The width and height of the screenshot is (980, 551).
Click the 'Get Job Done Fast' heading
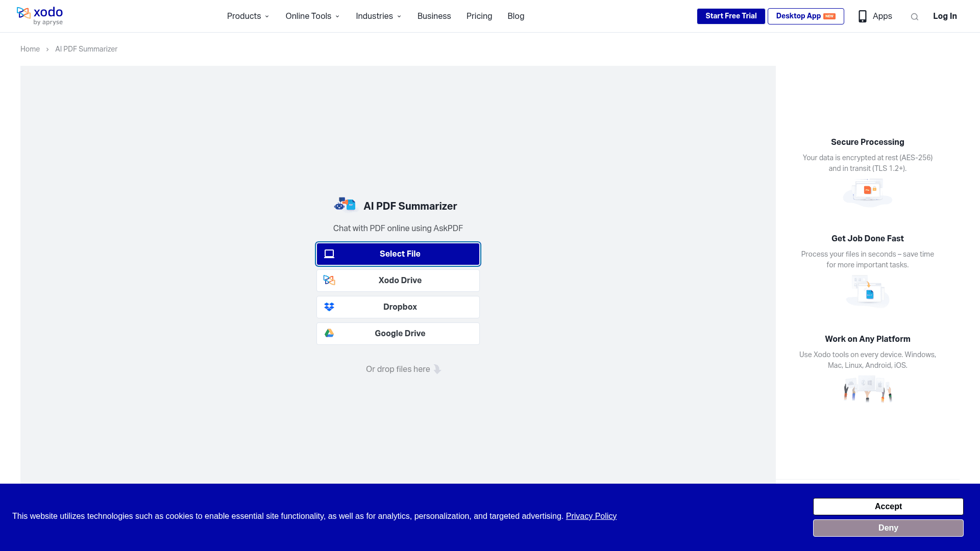pos(868,239)
